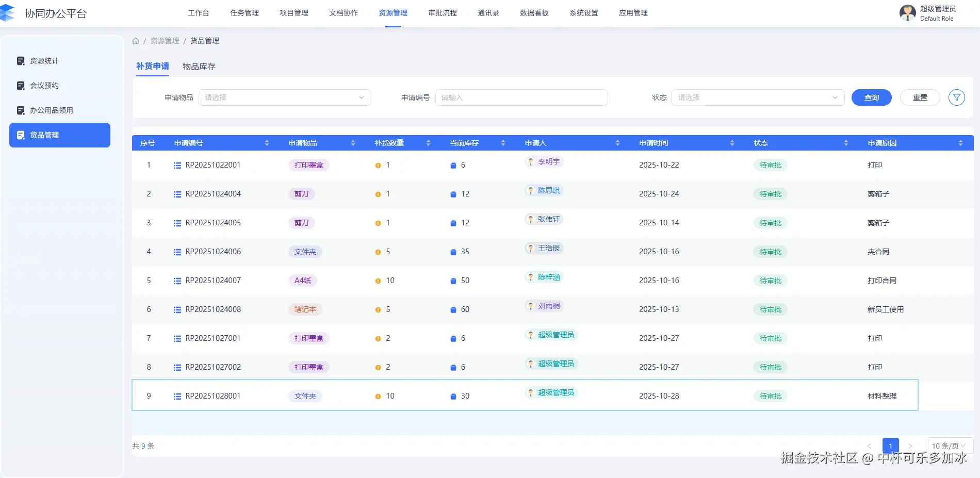The image size is (980, 478).
Task: Click list icon beside RP20251028001
Action: pyautogui.click(x=177, y=397)
